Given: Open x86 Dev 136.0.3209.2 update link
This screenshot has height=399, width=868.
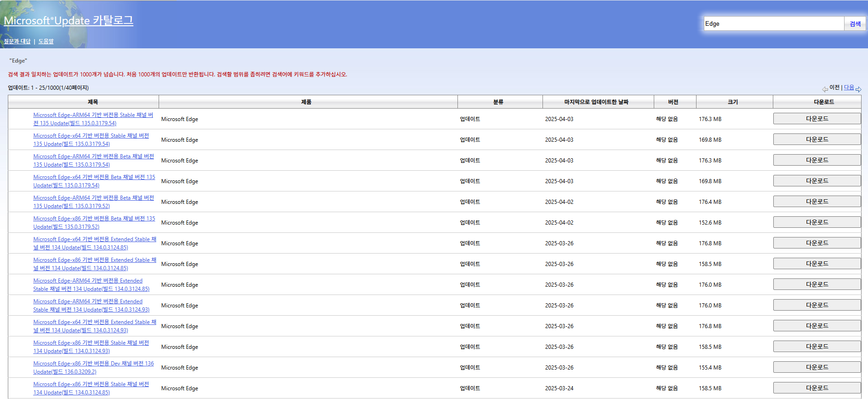Looking at the screenshot, I should pyautogui.click(x=94, y=368).
